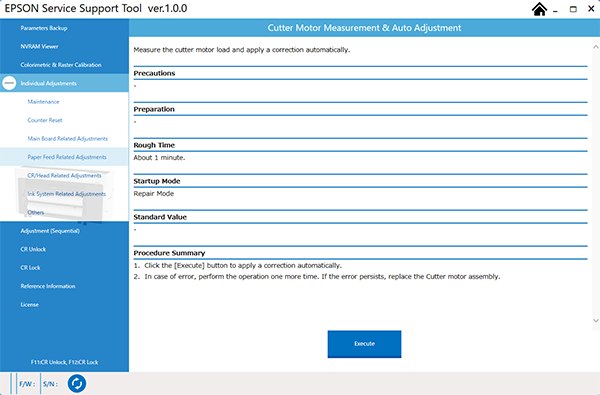The width and height of the screenshot is (600, 395).
Task: Click scrollbar up arrow in content pane
Action: coord(596,47)
